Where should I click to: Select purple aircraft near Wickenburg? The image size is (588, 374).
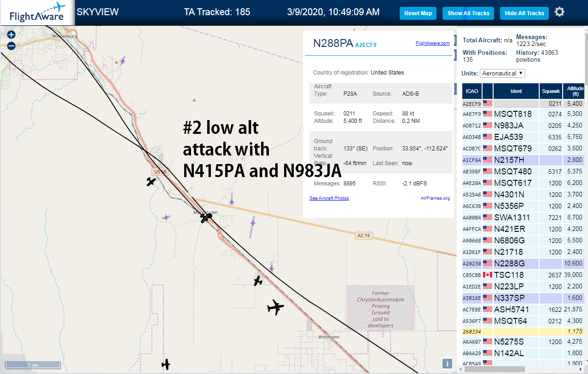[122, 60]
